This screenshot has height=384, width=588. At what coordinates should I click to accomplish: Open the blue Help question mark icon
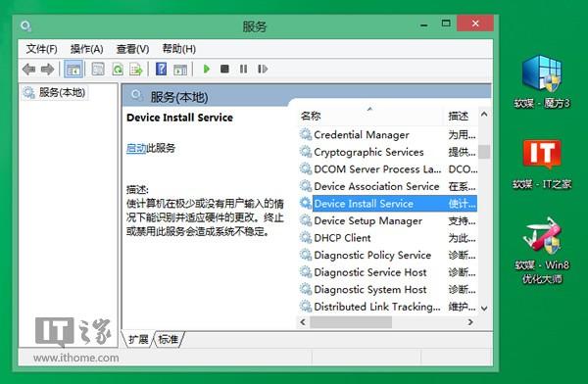click(162, 69)
